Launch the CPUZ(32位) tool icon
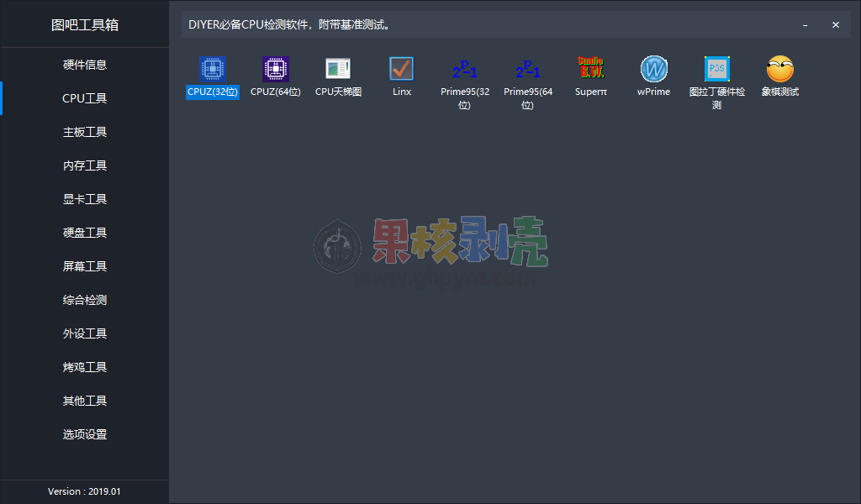This screenshot has width=861, height=504. click(x=213, y=69)
